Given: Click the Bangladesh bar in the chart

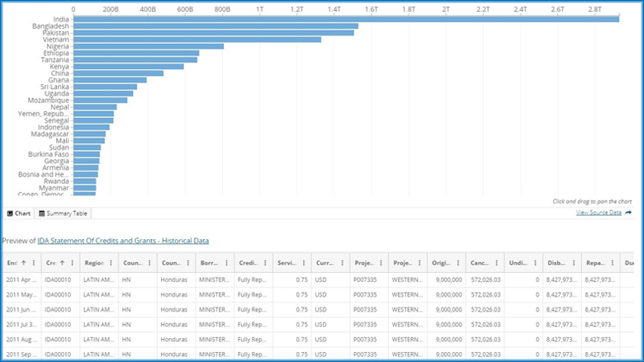Looking at the screenshot, I should pos(215,26).
